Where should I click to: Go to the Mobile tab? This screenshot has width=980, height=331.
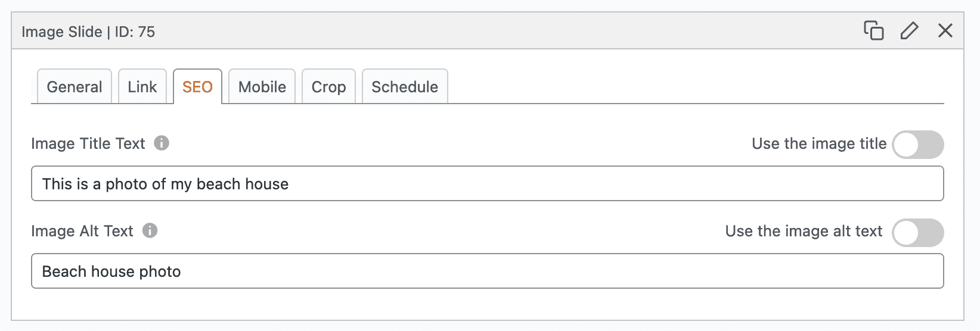(x=262, y=87)
